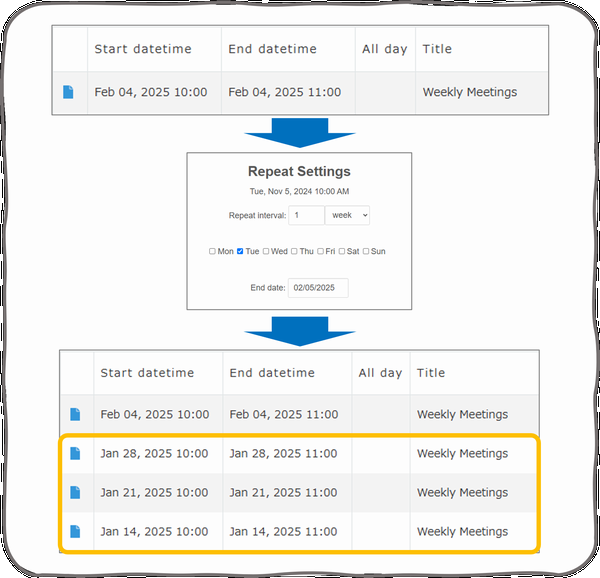
Task: Open the Jan 21 record document icon
Action: click(75, 492)
